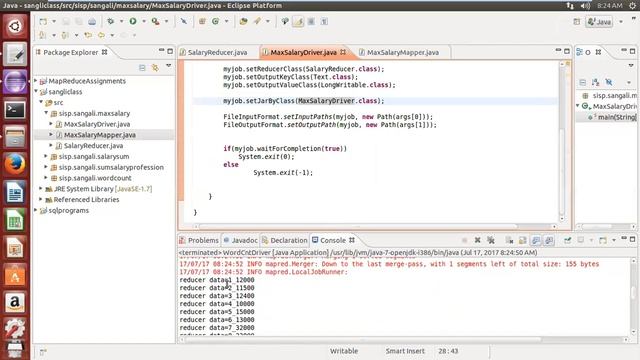Toggle Scroll Lock in Console

(x=522, y=240)
